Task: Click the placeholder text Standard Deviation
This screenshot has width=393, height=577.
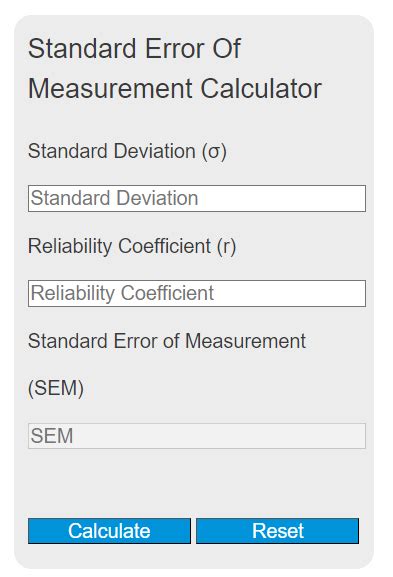Action: click(114, 198)
